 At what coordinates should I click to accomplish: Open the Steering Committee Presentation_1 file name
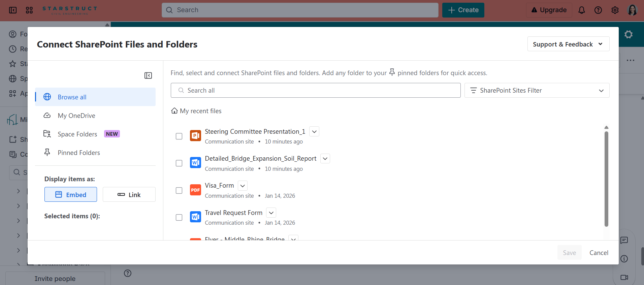255,131
